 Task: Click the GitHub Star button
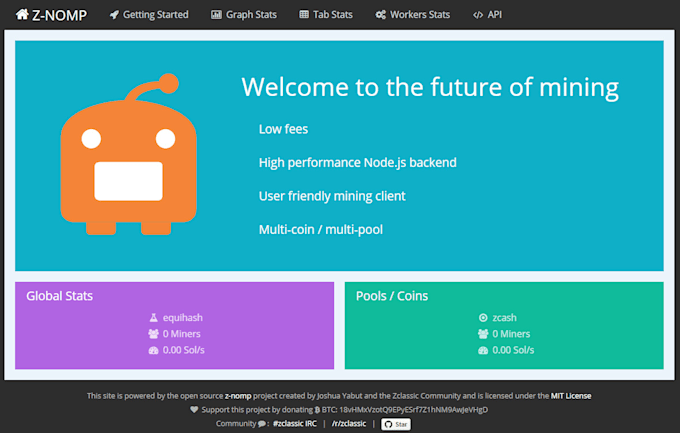pyautogui.click(x=396, y=424)
